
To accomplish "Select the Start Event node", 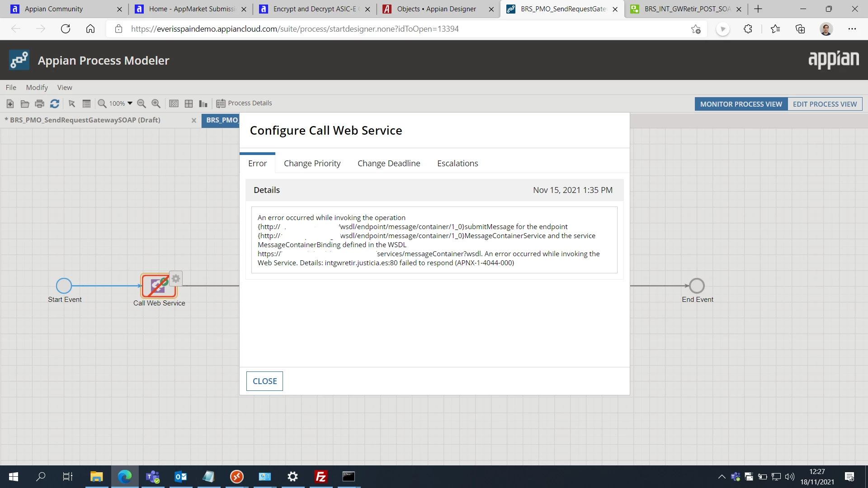I will (x=64, y=286).
